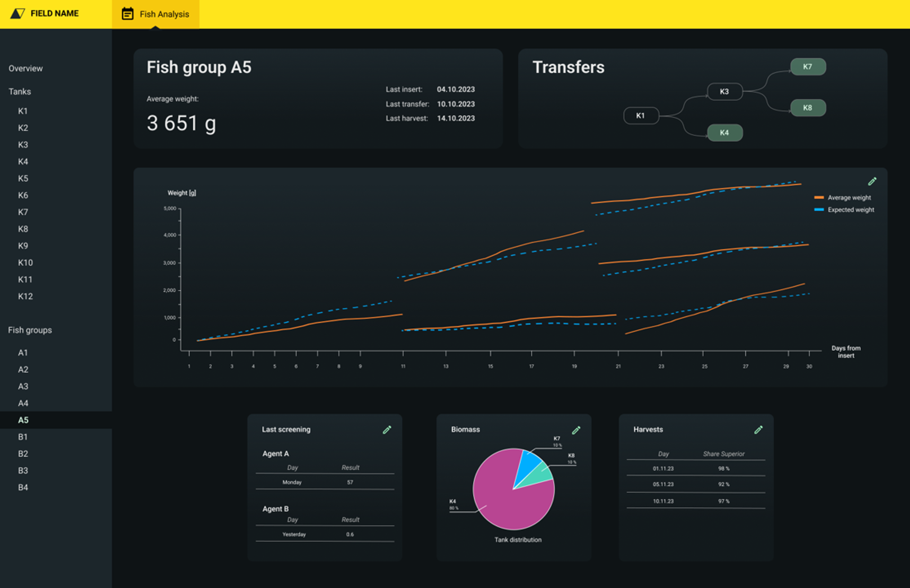Click the Fish group A5 heading
This screenshot has width=910, height=588.
coord(199,68)
